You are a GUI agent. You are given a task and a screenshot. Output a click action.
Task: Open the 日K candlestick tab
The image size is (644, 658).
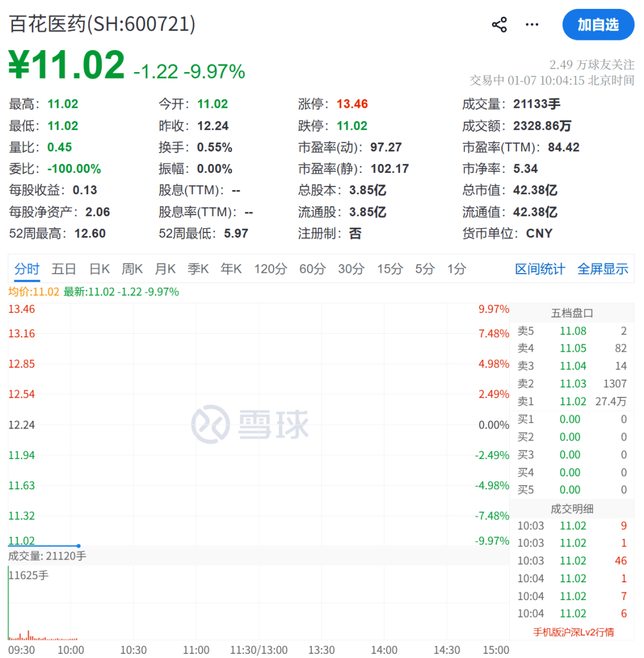[100, 269]
